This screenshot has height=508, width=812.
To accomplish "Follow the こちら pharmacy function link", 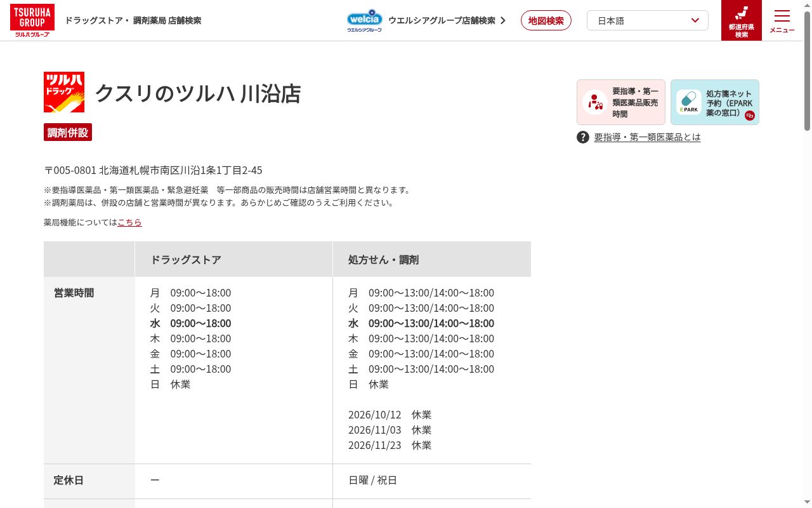I will pyautogui.click(x=129, y=222).
